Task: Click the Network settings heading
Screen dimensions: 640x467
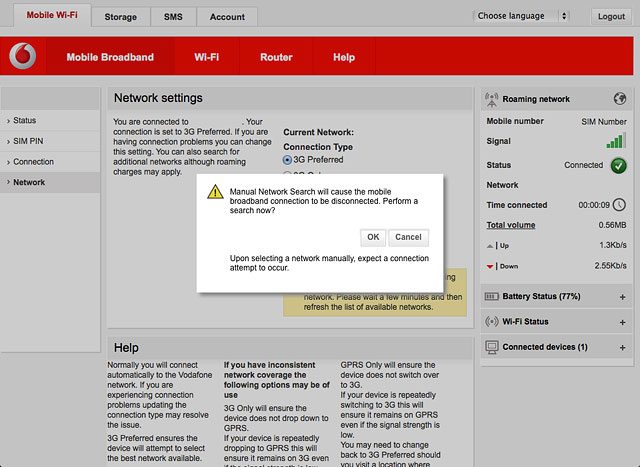Action: (158, 98)
